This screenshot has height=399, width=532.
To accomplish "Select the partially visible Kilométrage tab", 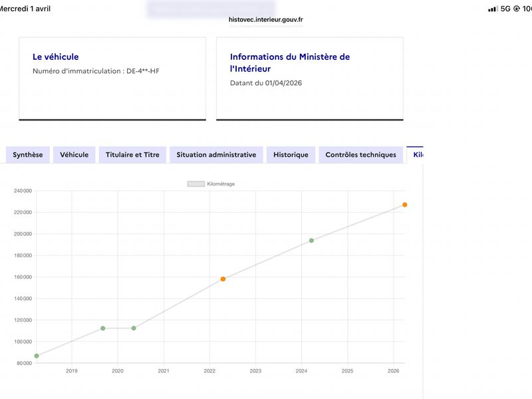I will (x=416, y=155).
